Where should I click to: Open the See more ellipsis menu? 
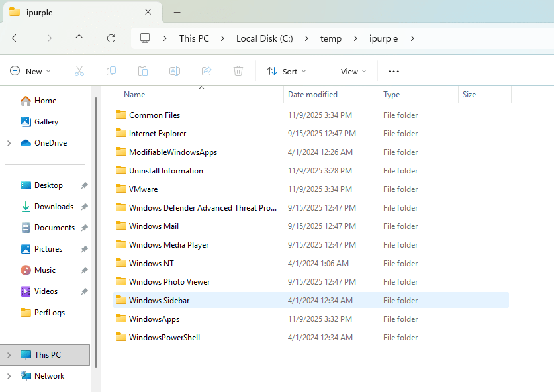click(394, 72)
